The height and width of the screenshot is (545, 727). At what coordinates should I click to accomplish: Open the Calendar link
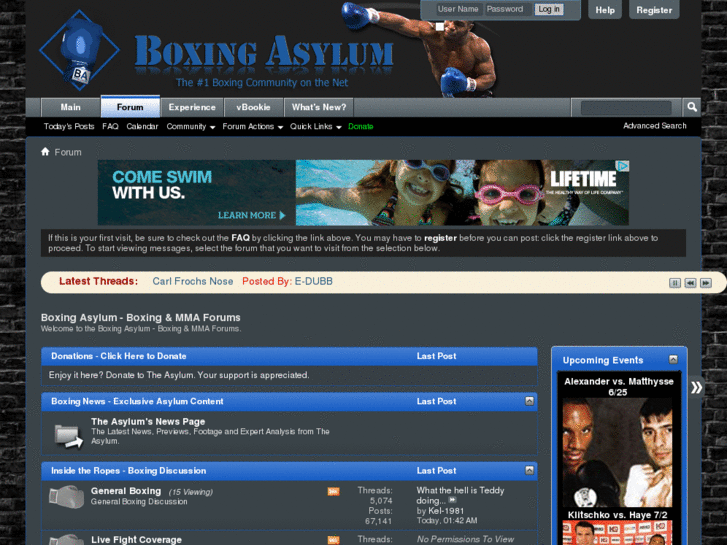click(x=142, y=126)
